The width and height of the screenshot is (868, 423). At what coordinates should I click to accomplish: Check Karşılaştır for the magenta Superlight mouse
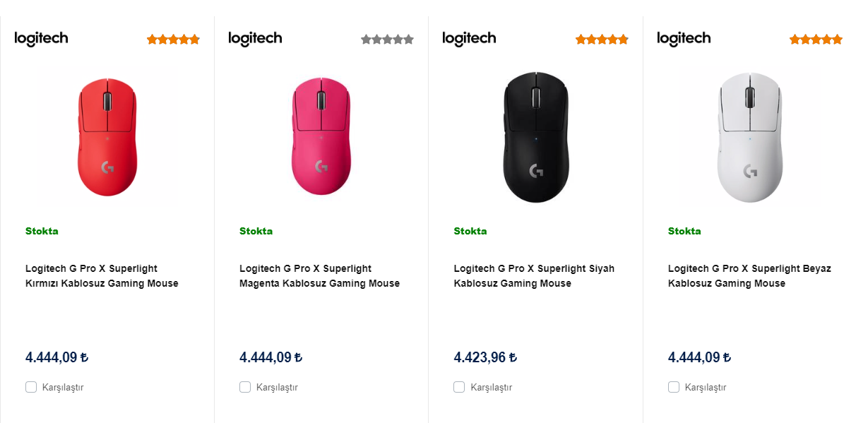tap(245, 387)
